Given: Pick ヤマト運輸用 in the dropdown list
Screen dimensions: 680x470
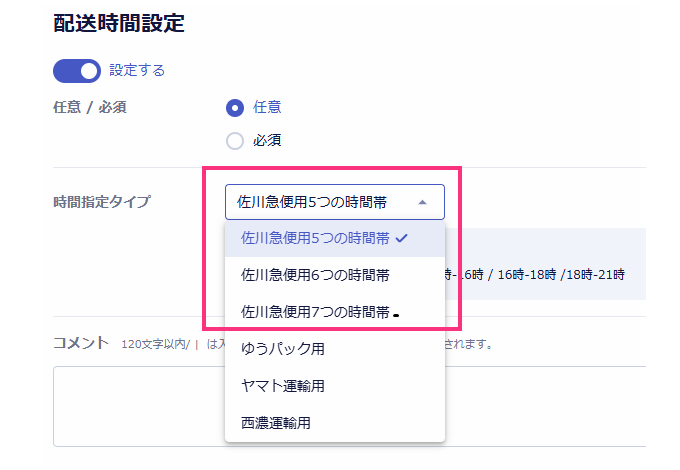Looking at the screenshot, I should click(283, 386).
